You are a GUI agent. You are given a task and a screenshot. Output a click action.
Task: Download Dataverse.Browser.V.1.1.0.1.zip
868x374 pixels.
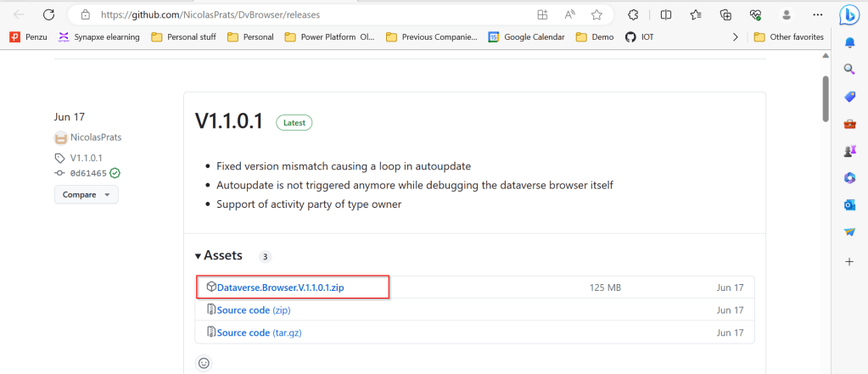point(280,287)
